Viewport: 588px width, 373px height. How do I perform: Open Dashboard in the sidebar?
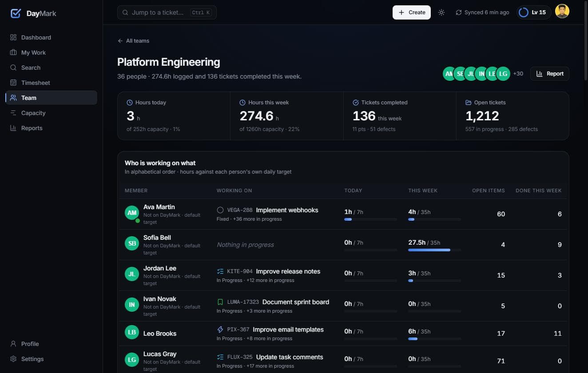click(x=51, y=37)
